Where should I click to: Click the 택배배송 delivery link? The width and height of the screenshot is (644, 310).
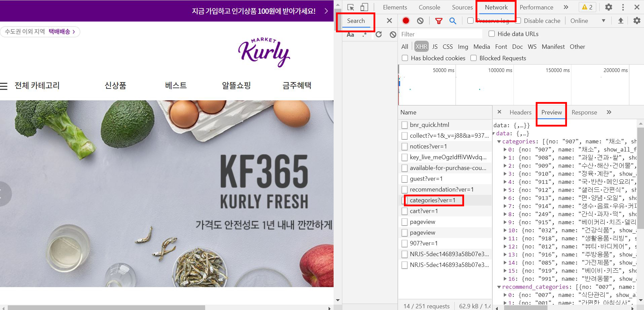coord(62,32)
